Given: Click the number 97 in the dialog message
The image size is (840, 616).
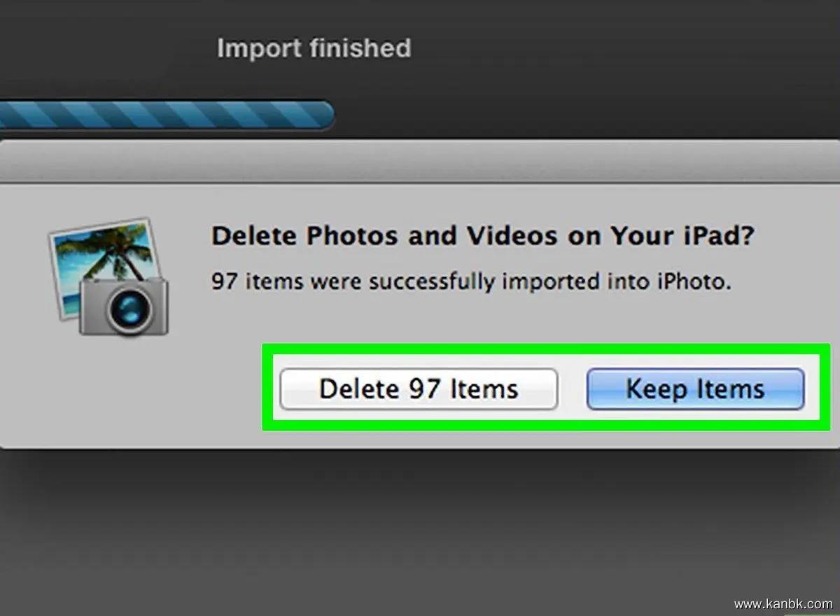Looking at the screenshot, I should coord(224,281).
